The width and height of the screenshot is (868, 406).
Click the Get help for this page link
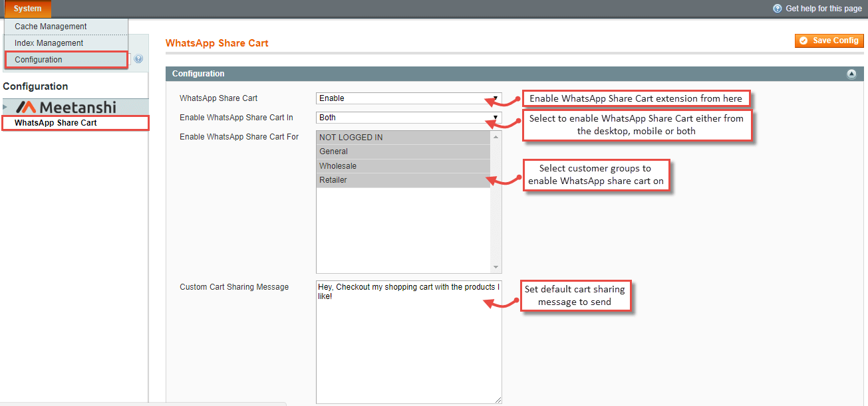tap(823, 9)
